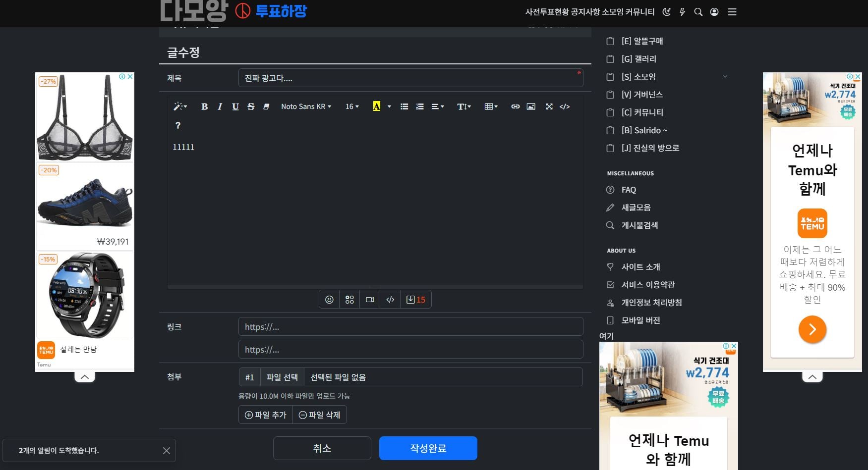The image size is (868, 470).
Task: Focus the first 링크 URL field
Action: coord(410,327)
